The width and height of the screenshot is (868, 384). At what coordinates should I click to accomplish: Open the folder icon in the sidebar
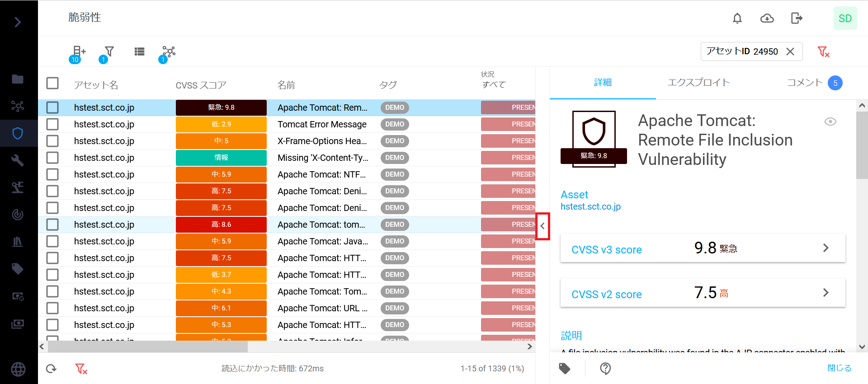coord(18,79)
